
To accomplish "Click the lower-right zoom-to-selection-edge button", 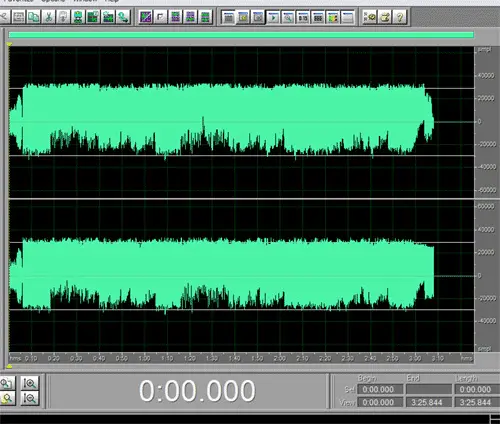I will [30, 398].
